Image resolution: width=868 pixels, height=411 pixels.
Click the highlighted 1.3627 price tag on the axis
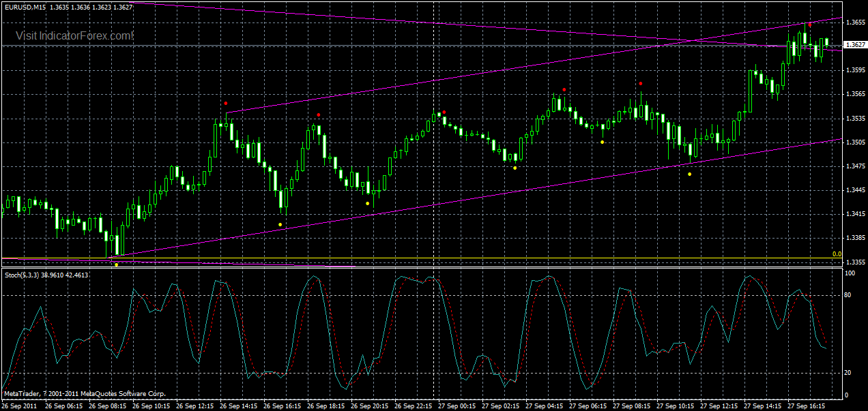tap(853, 43)
